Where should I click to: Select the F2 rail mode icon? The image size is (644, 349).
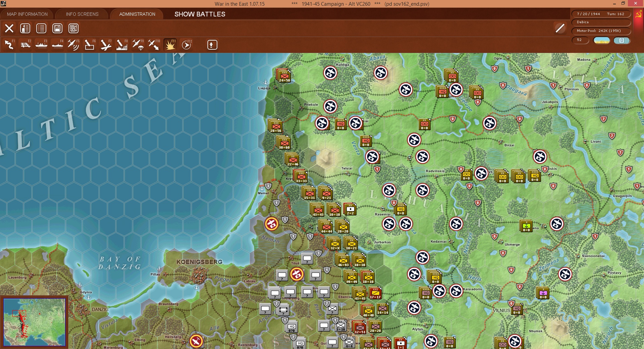pos(25,45)
